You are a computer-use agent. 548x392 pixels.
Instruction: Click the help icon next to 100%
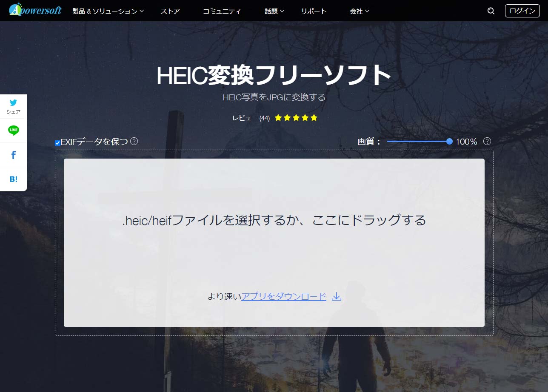pyautogui.click(x=487, y=141)
